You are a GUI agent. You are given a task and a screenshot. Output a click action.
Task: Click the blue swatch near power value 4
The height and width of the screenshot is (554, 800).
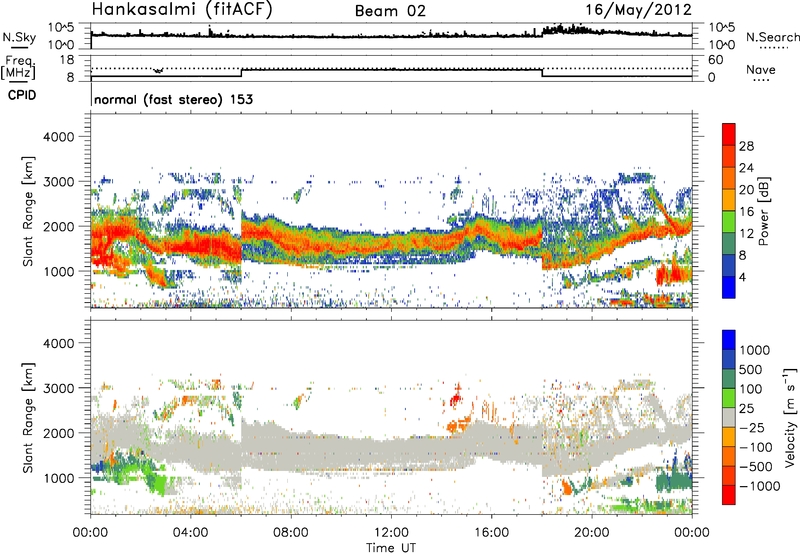tap(729, 287)
